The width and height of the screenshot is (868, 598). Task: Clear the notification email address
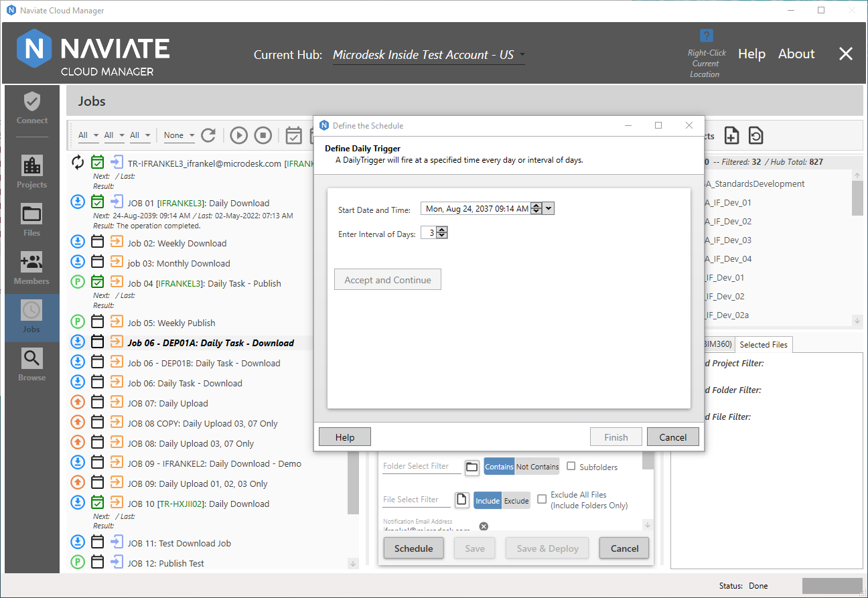[484, 526]
